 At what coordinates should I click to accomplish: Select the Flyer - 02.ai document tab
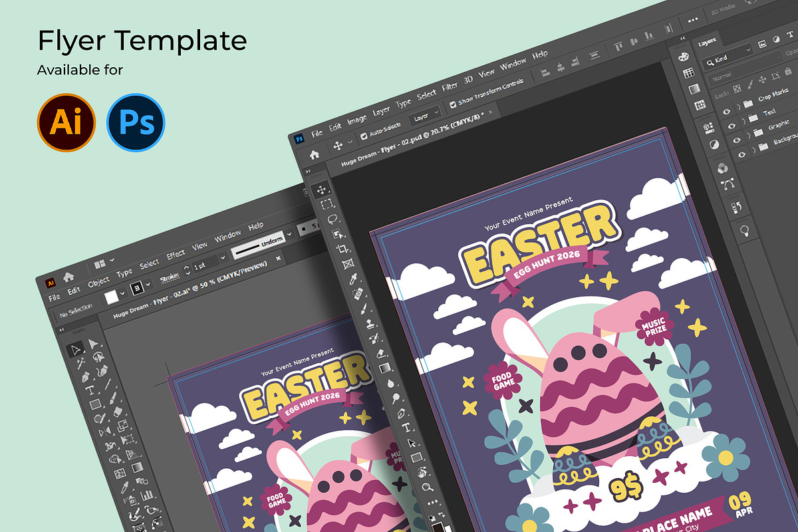tap(190, 290)
